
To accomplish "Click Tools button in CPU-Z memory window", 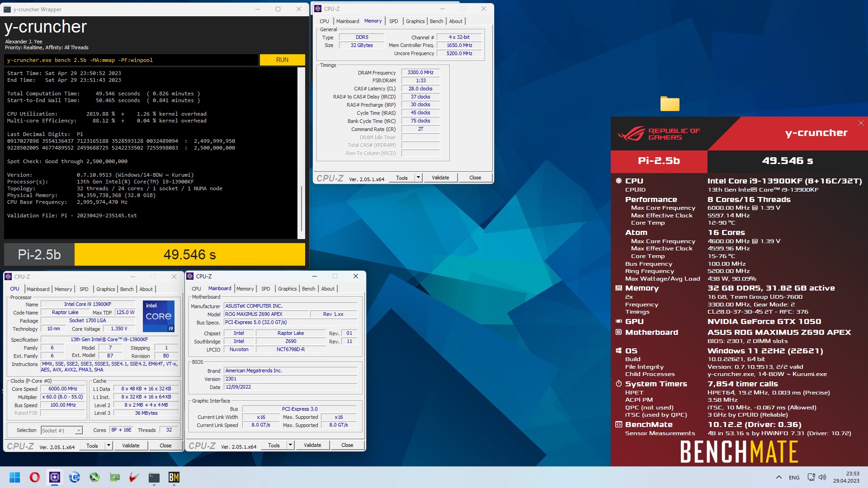I will click(x=402, y=178).
